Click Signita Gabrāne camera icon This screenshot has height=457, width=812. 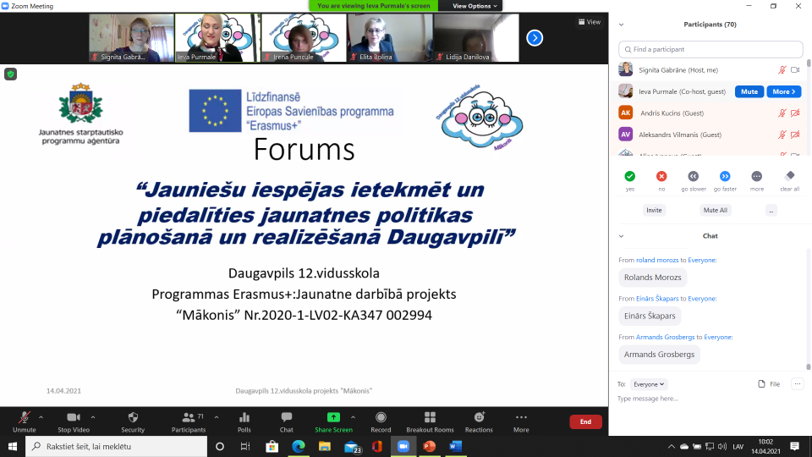795,70
